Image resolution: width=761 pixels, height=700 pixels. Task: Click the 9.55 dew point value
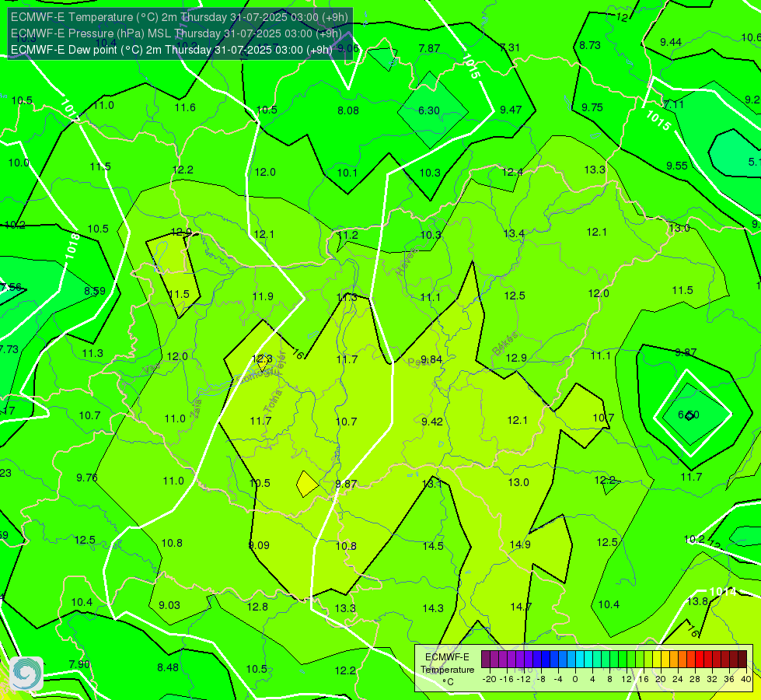click(x=677, y=166)
